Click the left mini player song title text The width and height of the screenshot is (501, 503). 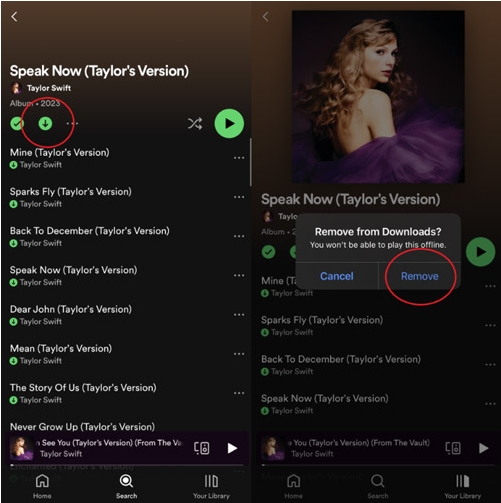[x=109, y=443]
